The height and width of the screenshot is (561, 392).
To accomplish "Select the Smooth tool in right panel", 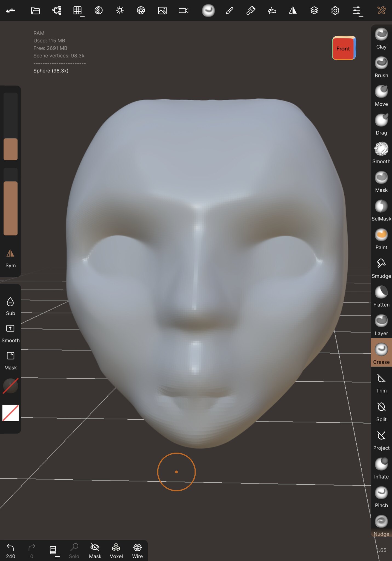I will pyautogui.click(x=381, y=153).
